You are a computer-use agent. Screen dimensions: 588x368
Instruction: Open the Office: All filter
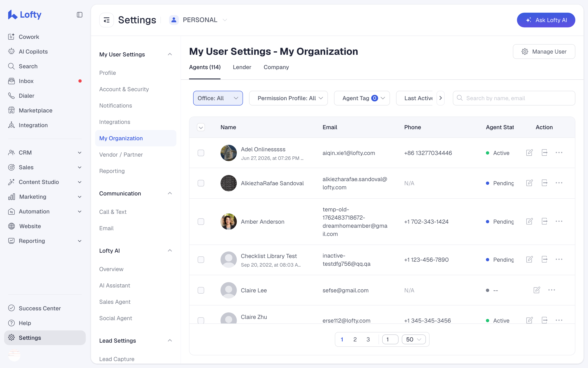(218, 98)
